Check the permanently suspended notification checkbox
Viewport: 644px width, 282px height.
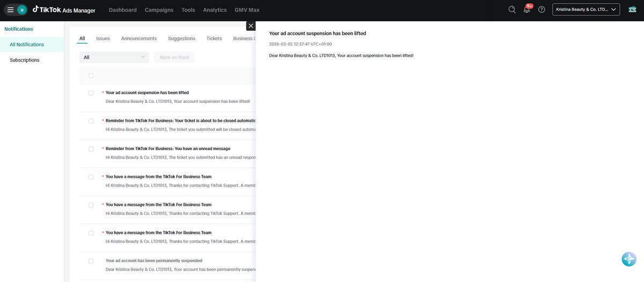point(91,261)
